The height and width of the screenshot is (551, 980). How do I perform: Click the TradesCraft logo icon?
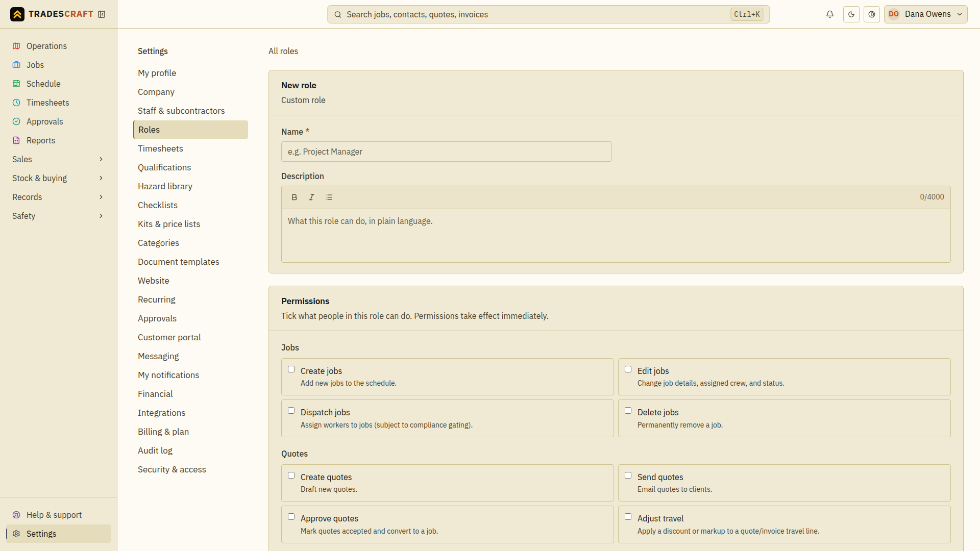(17, 14)
